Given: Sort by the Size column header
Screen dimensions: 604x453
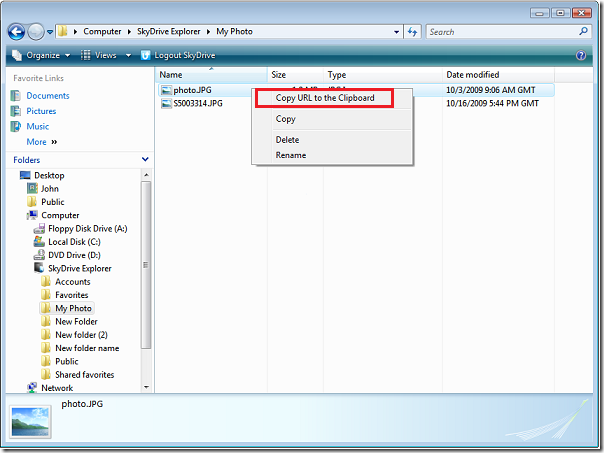Looking at the screenshot, I should 295,75.
